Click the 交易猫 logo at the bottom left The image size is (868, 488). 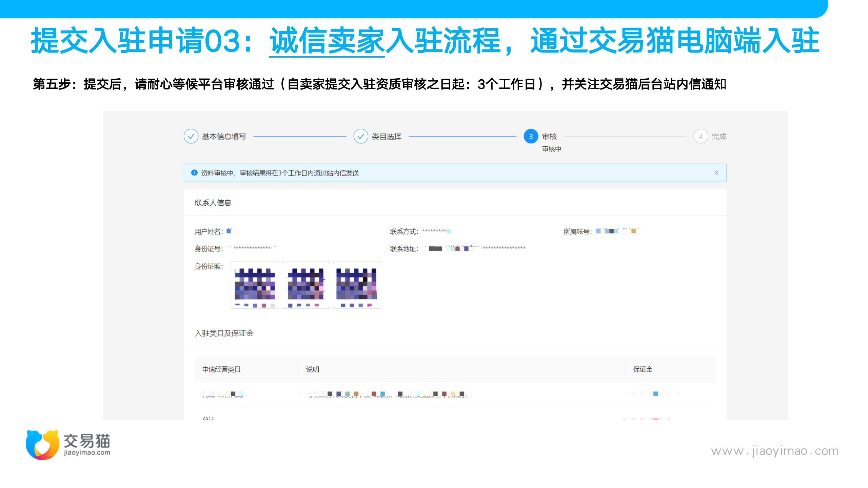[x=68, y=445]
